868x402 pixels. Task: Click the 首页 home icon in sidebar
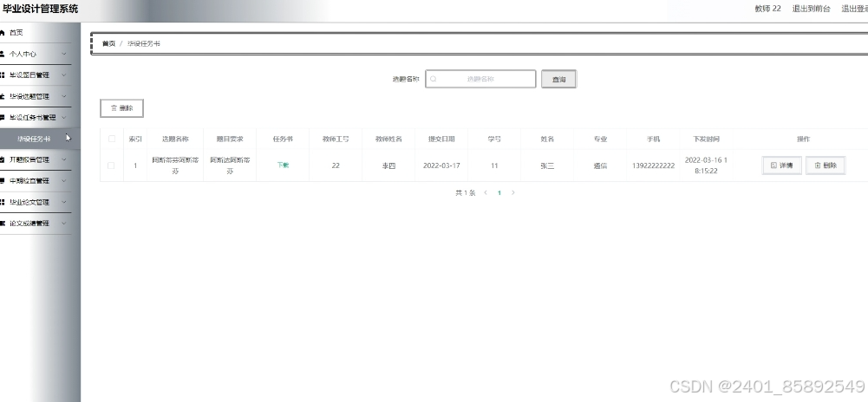3,33
